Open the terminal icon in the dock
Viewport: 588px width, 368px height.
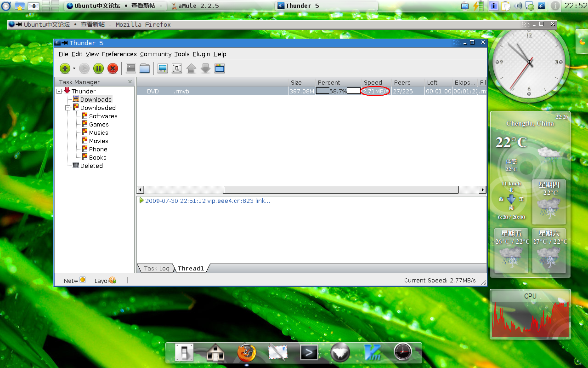pos(309,353)
